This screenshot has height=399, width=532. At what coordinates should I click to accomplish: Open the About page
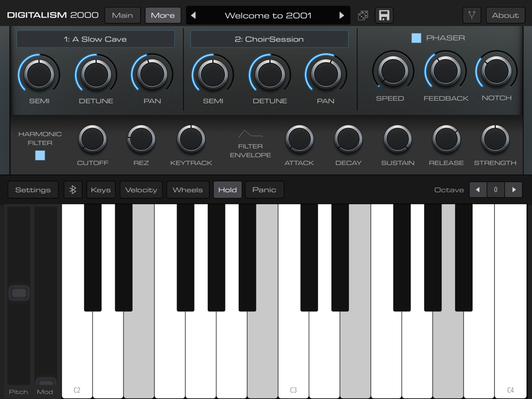505,15
